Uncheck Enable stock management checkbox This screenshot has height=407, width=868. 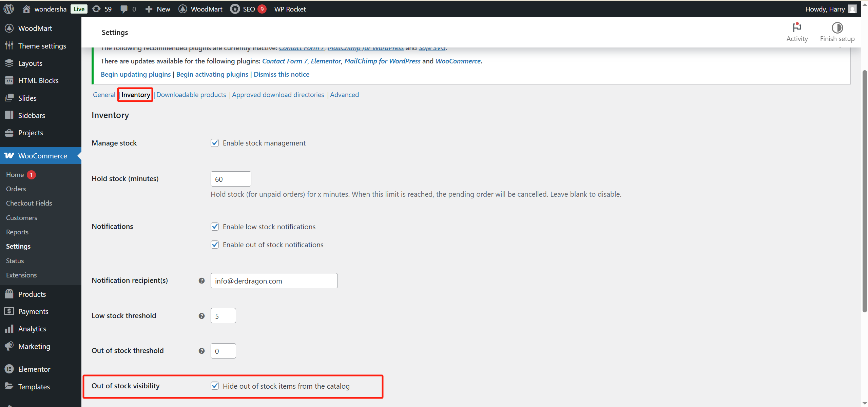click(215, 143)
